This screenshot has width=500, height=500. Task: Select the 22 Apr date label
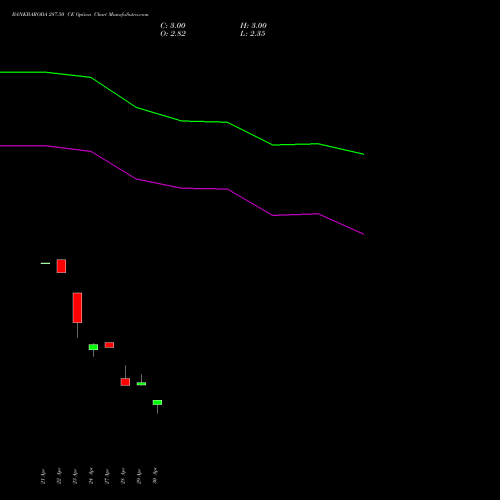(59, 476)
